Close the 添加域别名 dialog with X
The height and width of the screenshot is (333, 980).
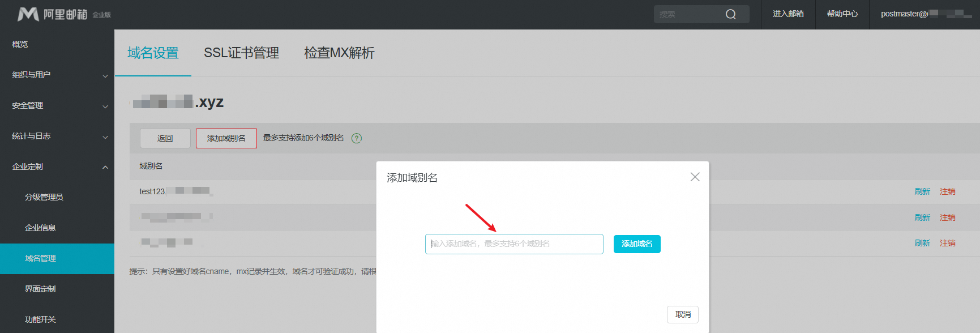coord(695,177)
